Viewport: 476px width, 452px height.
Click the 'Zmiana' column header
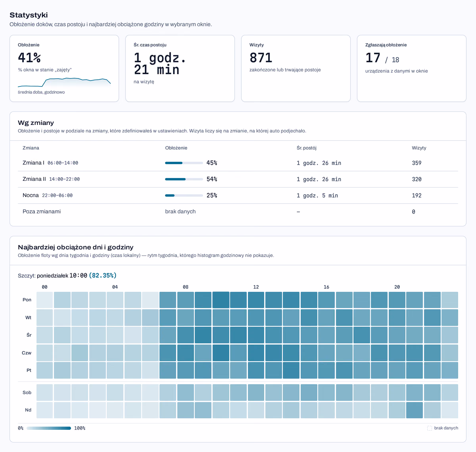click(31, 148)
